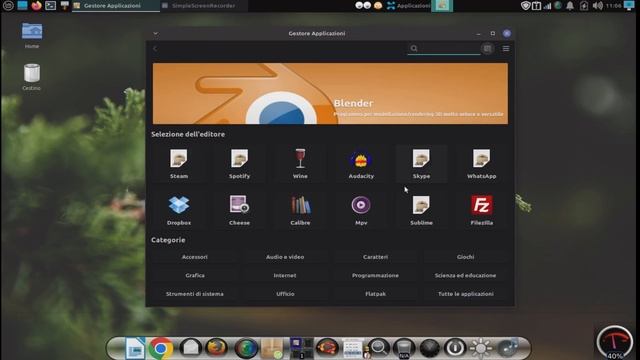Open the trash bin in the dock
Viewport: 640px width, 360px height.
(404, 349)
